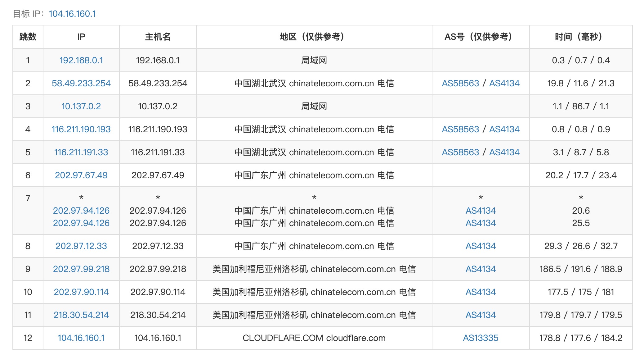Viewport: 644px width, 359px height.
Task: Open the IP link 202.97.94.126
Action: tap(81, 211)
